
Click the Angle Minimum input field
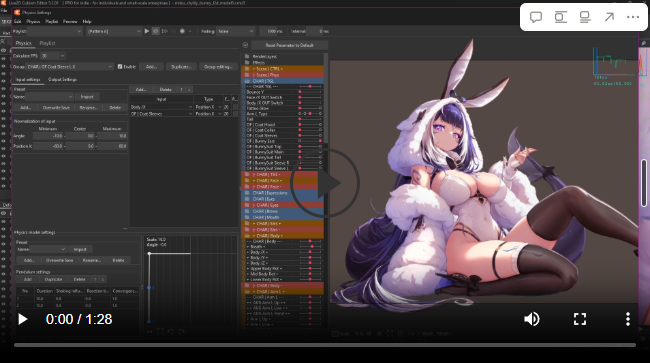(x=48, y=136)
